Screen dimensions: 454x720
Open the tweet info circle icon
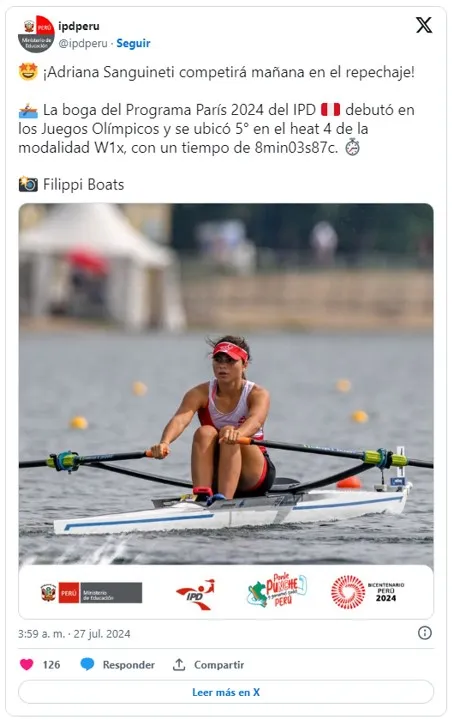point(425,633)
